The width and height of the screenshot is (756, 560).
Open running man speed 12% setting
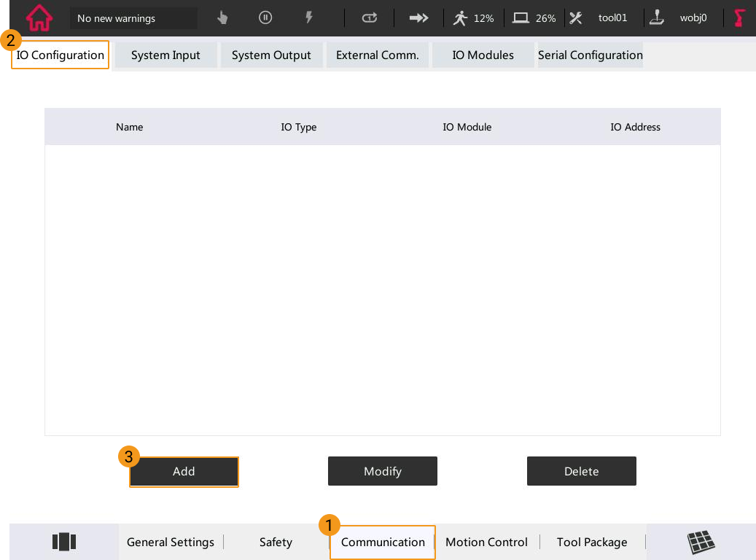(473, 18)
